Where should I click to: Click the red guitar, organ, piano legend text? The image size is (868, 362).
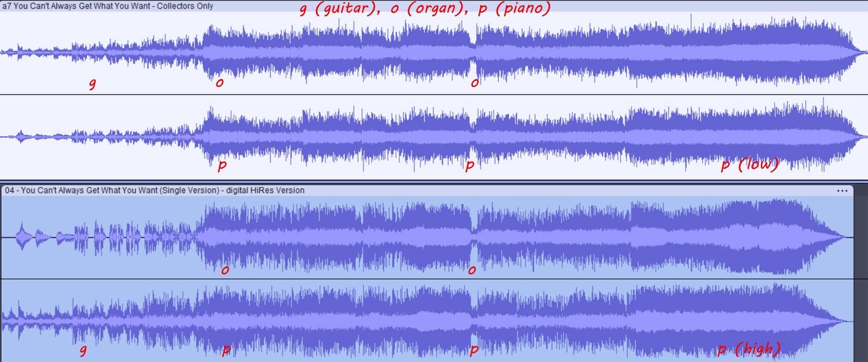pos(425,9)
